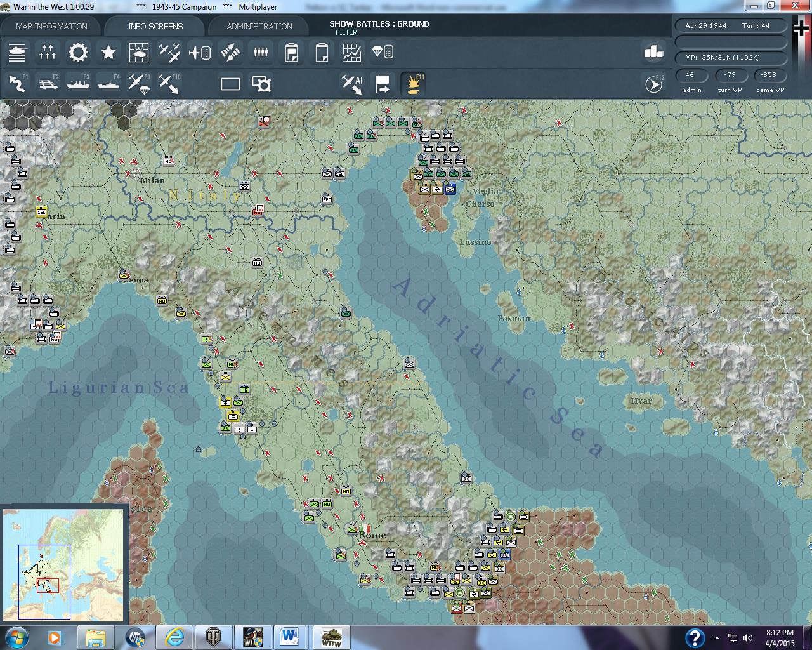Open Windows Explorer folder in taskbar
Screen dimensions: 812x650
96,637
